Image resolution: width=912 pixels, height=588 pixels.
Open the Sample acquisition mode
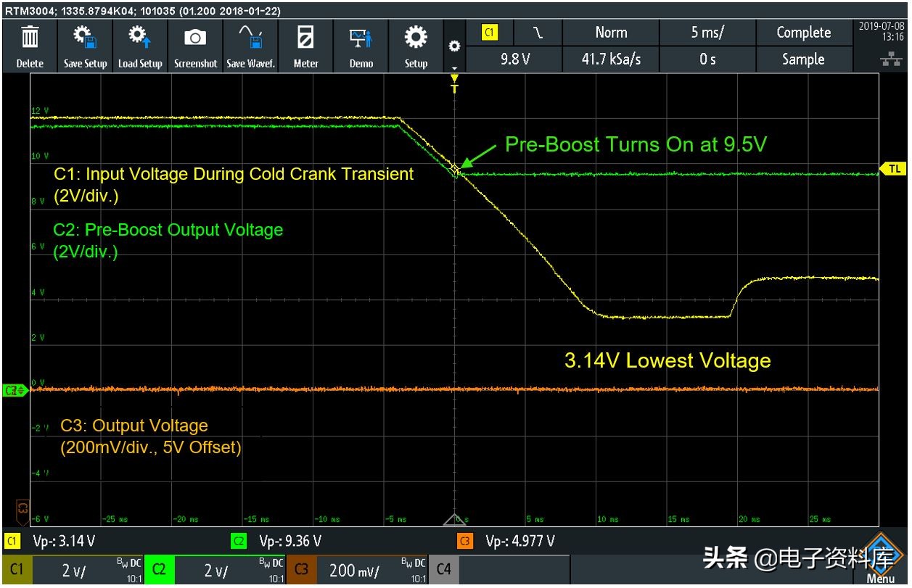click(x=804, y=59)
